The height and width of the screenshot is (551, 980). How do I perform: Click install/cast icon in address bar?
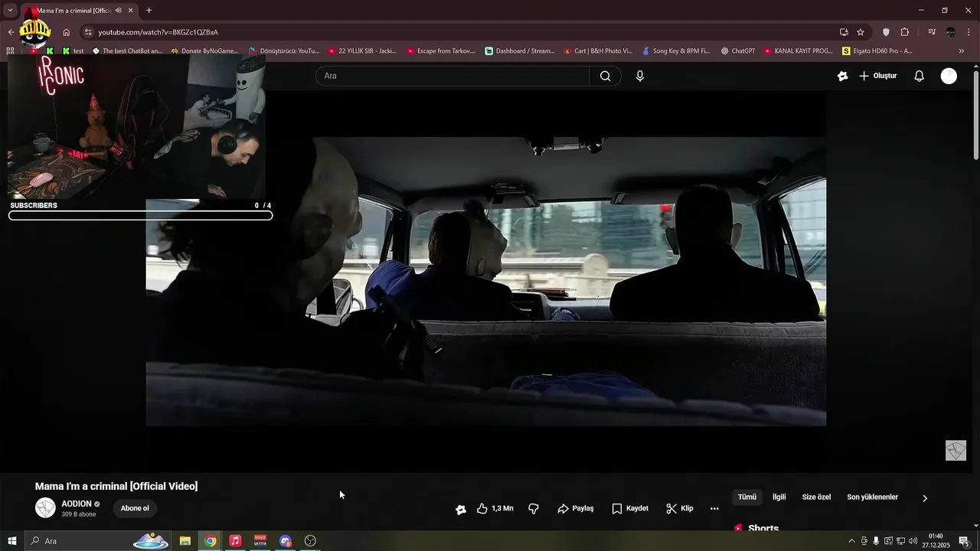(844, 32)
